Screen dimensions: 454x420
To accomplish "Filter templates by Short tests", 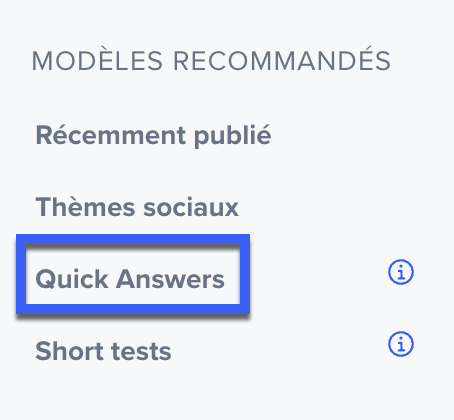I will coord(103,351).
